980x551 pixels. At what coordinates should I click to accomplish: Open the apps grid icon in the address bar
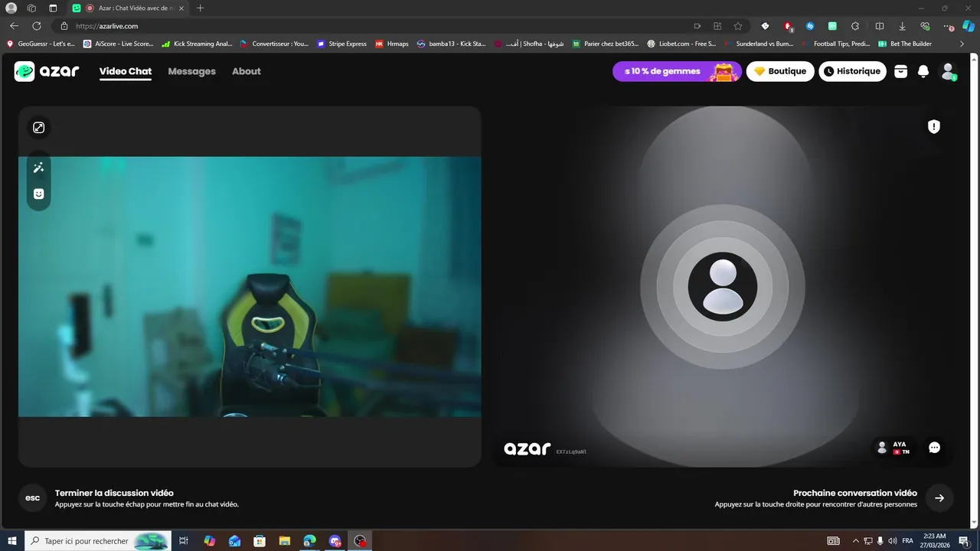(717, 26)
